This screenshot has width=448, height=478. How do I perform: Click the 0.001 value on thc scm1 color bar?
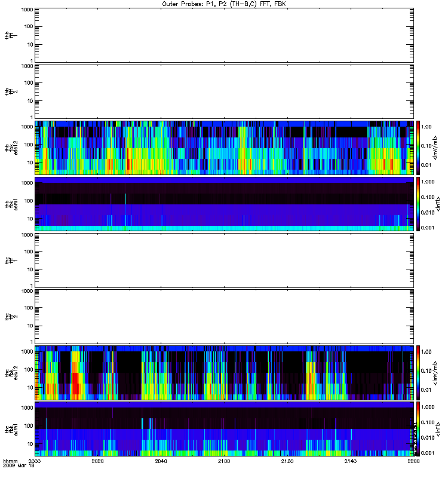tap(427, 453)
